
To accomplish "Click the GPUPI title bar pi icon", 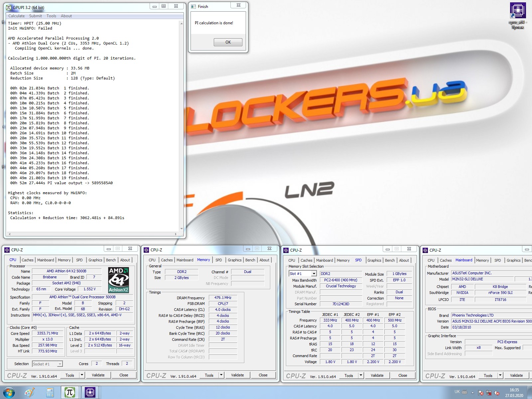I will pos(9,7).
